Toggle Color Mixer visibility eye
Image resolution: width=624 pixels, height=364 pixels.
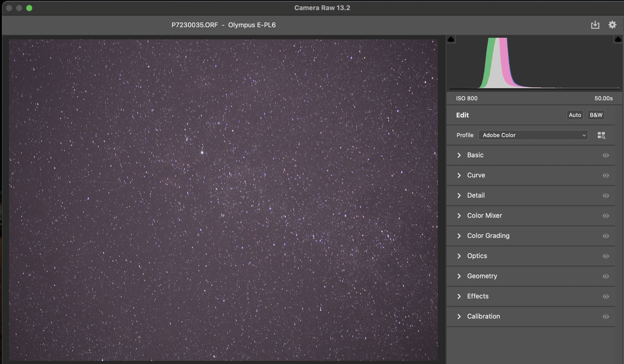(606, 216)
